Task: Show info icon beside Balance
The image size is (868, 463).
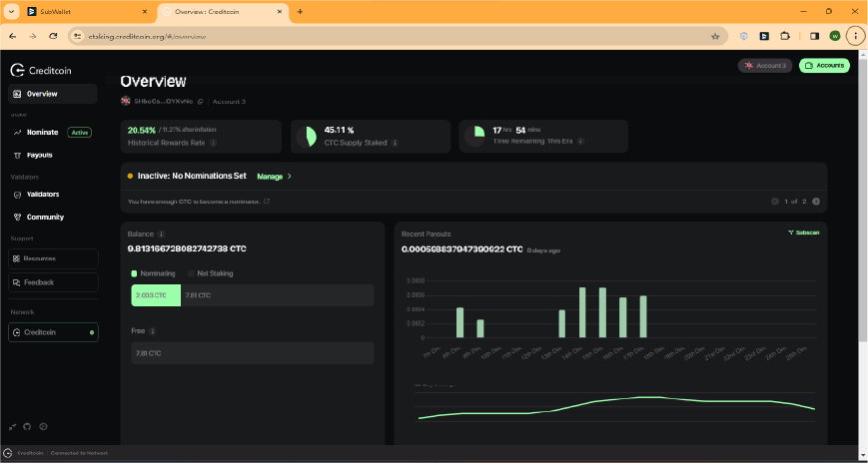Action: 161,233
